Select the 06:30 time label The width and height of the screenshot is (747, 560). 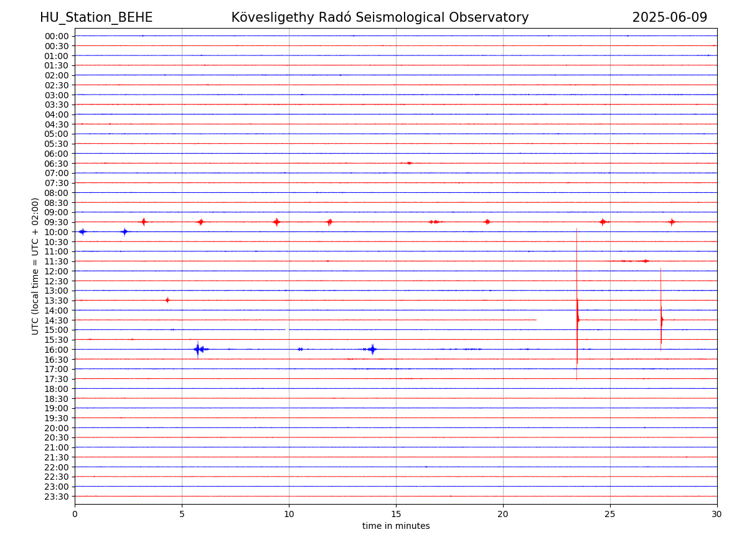pyautogui.click(x=57, y=164)
